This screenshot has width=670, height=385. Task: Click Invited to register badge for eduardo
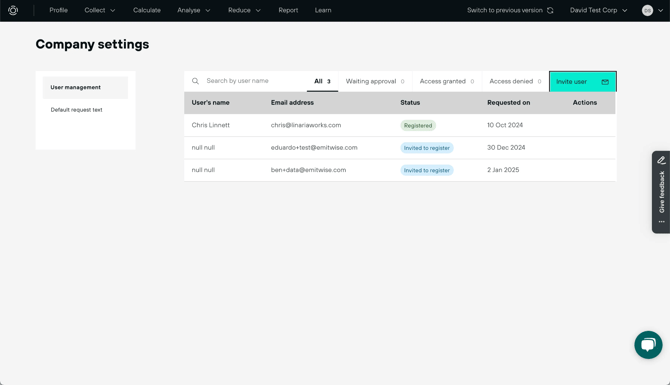pos(427,148)
